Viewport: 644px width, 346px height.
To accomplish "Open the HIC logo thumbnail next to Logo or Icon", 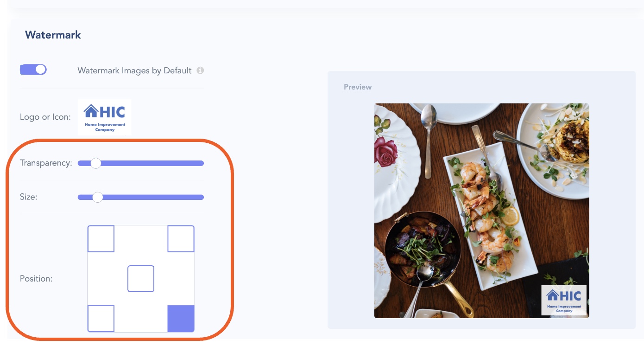I will click(104, 117).
